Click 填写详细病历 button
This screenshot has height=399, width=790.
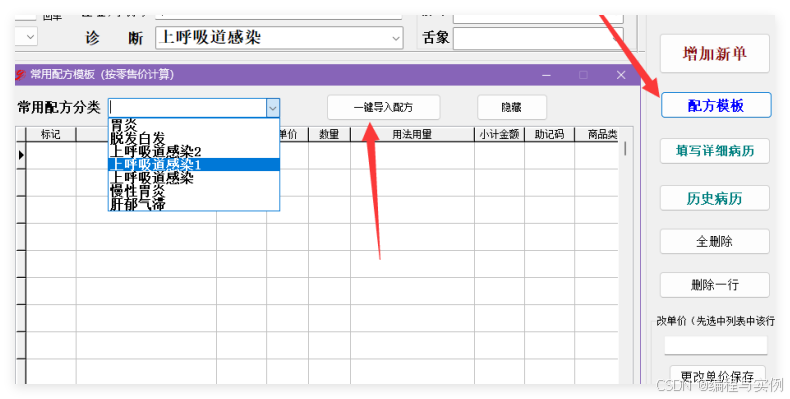pyautogui.click(x=715, y=151)
